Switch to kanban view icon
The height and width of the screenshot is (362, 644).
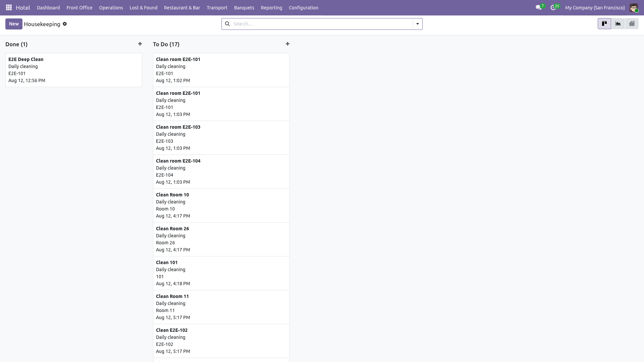tap(604, 24)
